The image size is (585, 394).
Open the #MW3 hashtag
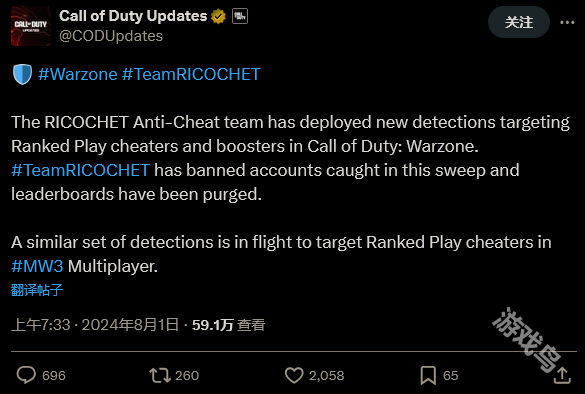point(37,266)
